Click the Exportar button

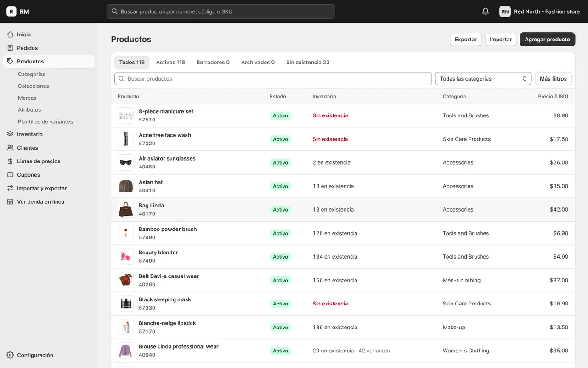point(466,39)
